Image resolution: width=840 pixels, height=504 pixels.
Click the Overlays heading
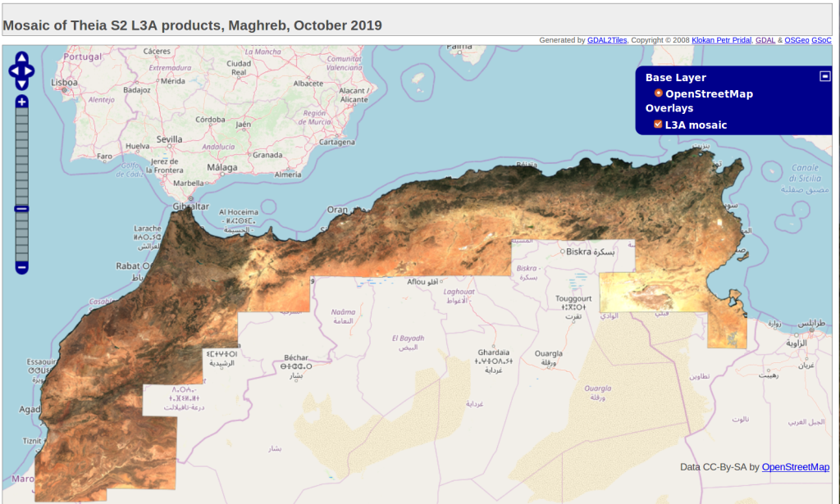point(669,108)
